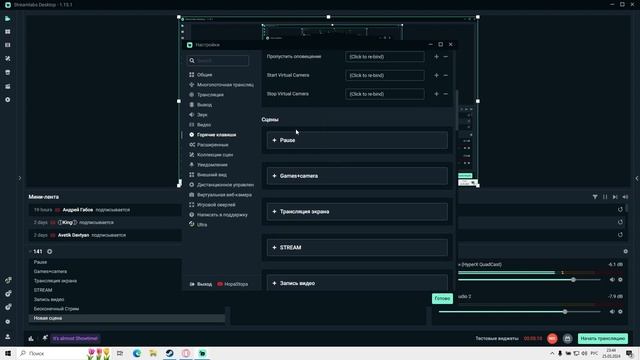640x360 pixels.
Task: Click the Windows Start button
Action: click(8, 353)
